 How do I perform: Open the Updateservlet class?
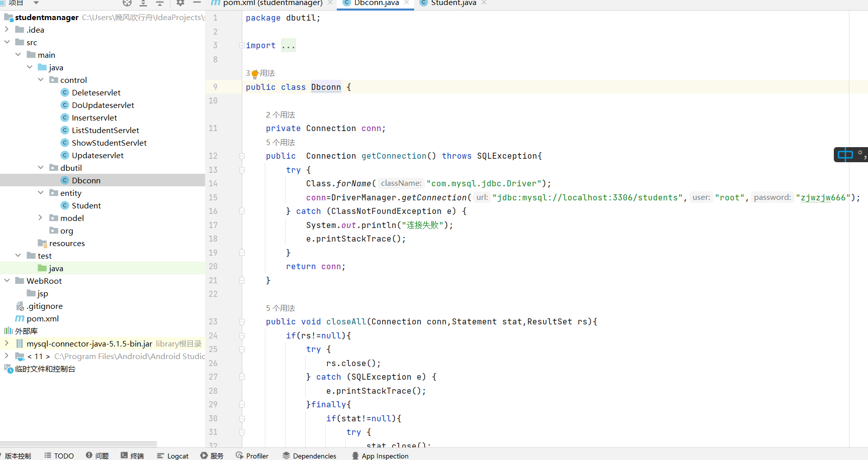(98, 155)
